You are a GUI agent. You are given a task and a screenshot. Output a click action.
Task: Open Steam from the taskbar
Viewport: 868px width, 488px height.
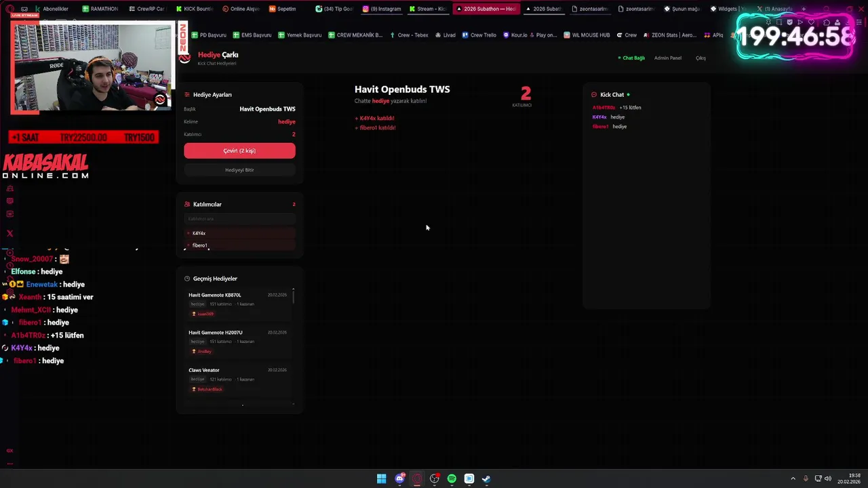point(486,479)
